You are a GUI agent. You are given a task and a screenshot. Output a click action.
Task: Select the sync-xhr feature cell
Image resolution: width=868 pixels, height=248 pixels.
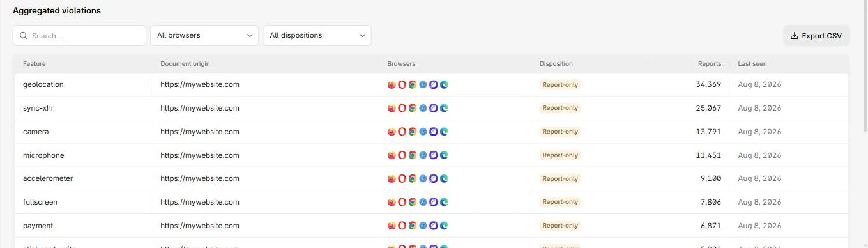(x=38, y=108)
